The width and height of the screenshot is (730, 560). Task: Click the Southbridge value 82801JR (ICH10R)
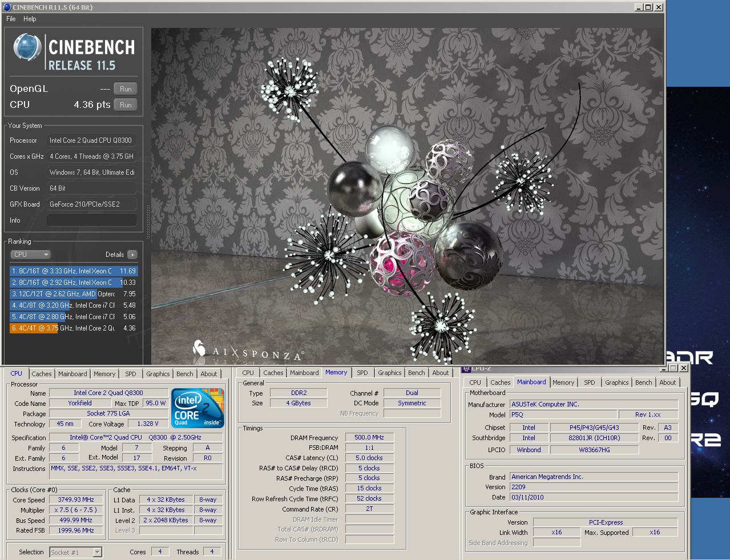point(594,438)
